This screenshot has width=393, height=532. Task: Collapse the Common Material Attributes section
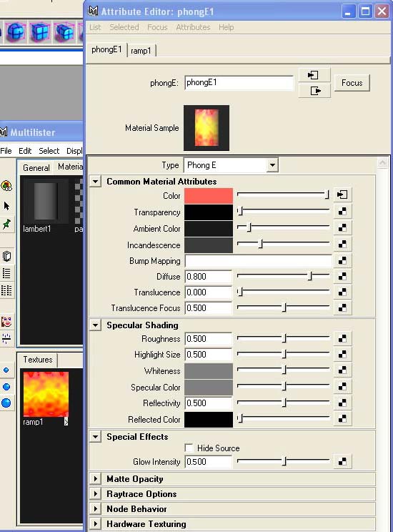(x=96, y=182)
